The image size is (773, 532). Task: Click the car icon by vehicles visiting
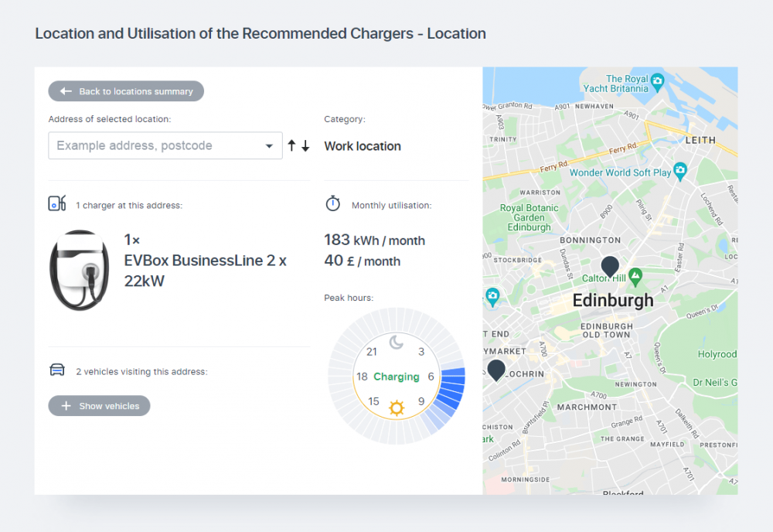[x=57, y=370]
